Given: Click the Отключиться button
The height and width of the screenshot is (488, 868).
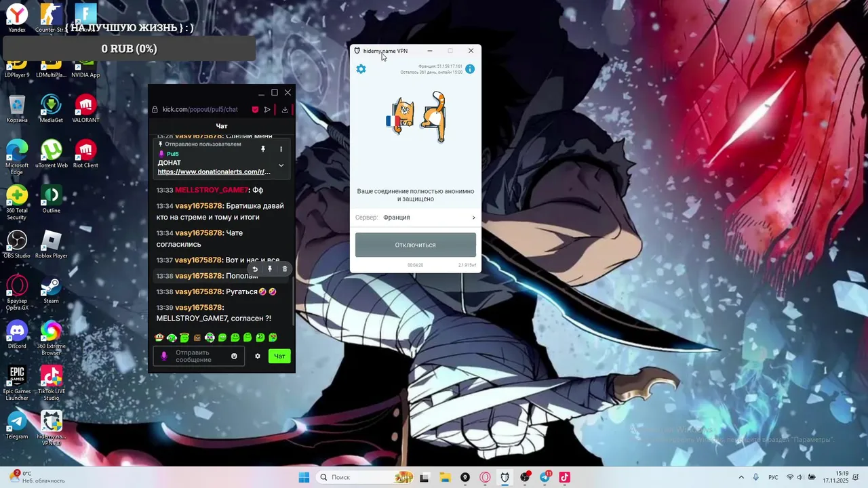Looking at the screenshot, I should click(x=416, y=245).
